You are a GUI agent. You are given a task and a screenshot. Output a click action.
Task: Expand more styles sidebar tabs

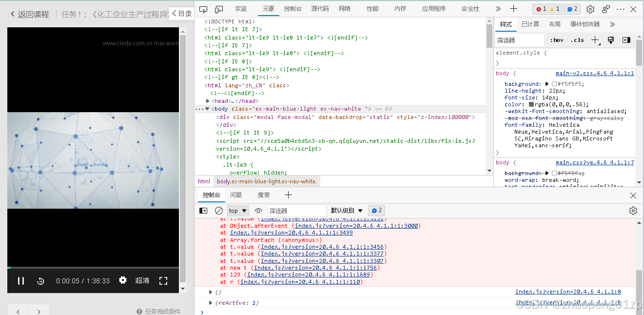[x=612, y=24]
